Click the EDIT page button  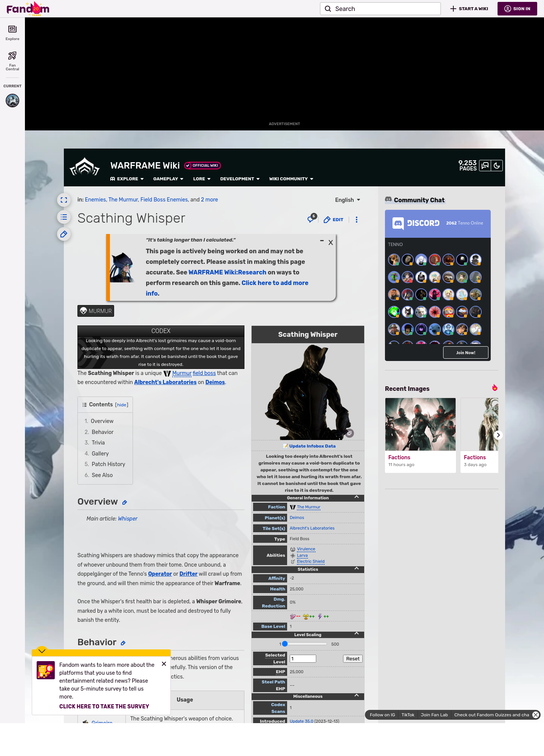point(334,220)
